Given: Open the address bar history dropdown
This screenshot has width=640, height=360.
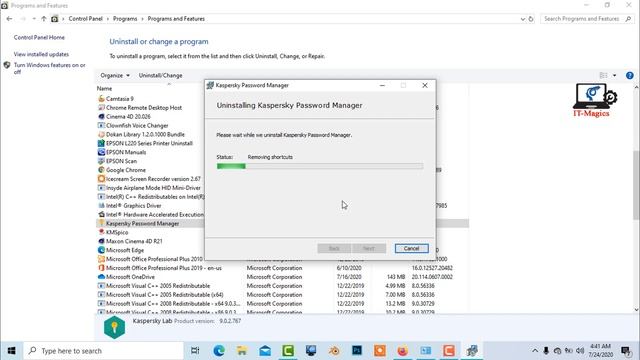Looking at the screenshot, I should tap(522, 19).
